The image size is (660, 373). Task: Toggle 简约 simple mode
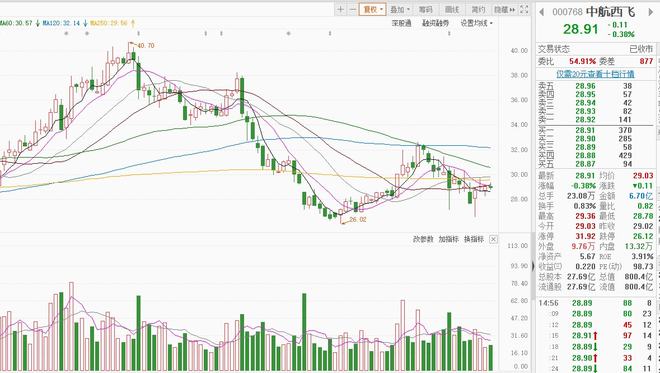click(478, 9)
